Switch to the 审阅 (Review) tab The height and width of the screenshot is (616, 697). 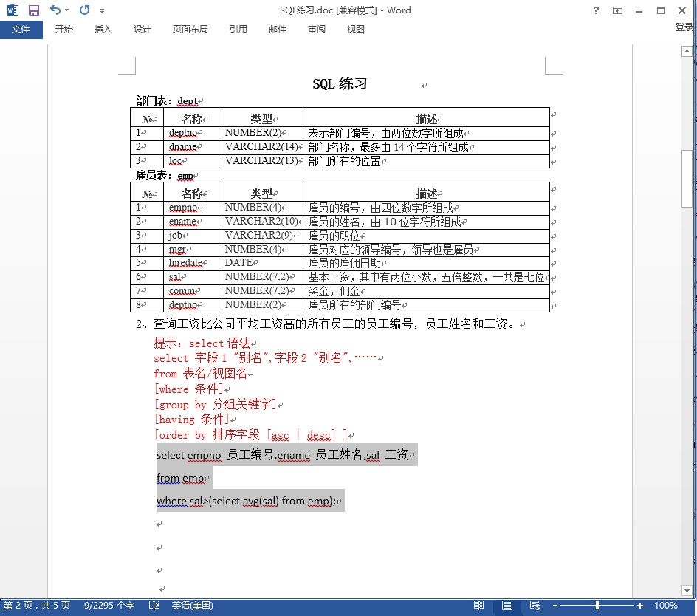click(317, 30)
